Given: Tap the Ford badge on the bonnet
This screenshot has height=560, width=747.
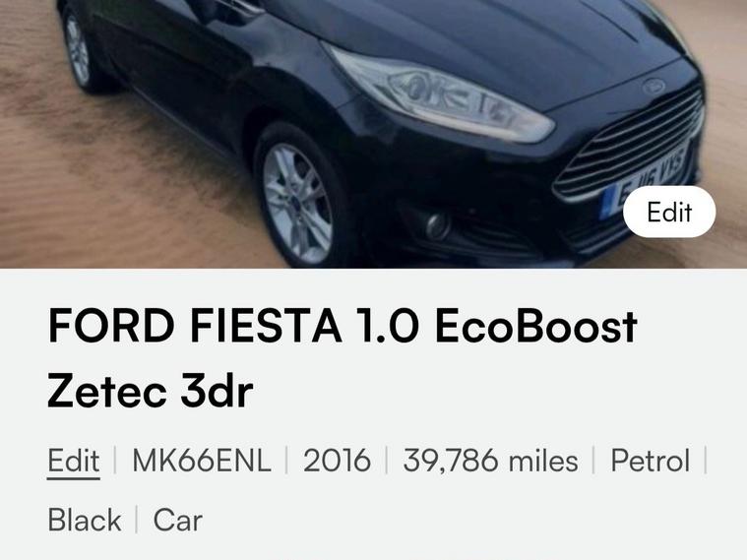Looking at the screenshot, I should (x=654, y=87).
